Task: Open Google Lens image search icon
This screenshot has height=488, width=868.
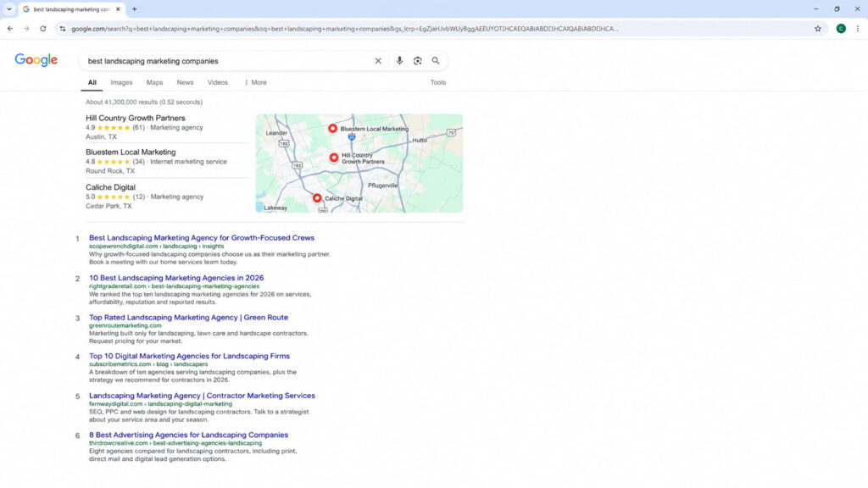Action: pyautogui.click(x=417, y=61)
